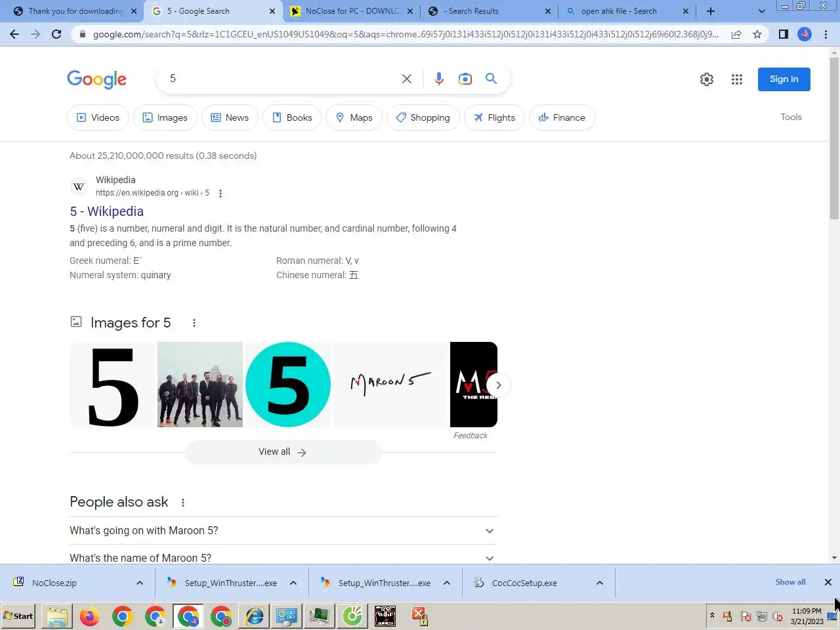Bookmark this page with the star icon
The height and width of the screenshot is (630, 840).
click(x=757, y=34)
